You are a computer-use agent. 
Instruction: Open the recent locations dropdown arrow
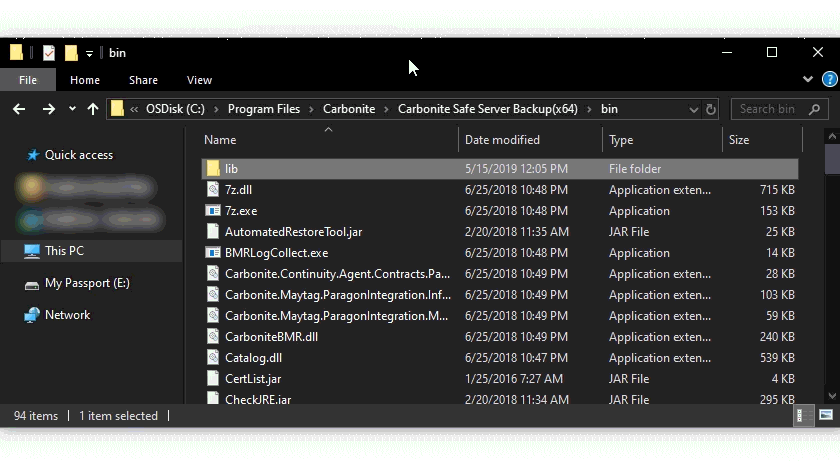[72, 109]
